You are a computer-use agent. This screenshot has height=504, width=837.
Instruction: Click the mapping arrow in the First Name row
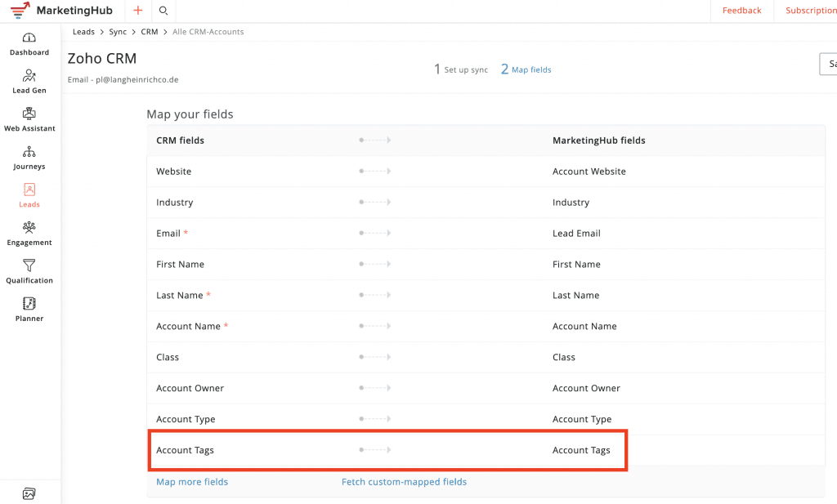click(x=374, y=264)
